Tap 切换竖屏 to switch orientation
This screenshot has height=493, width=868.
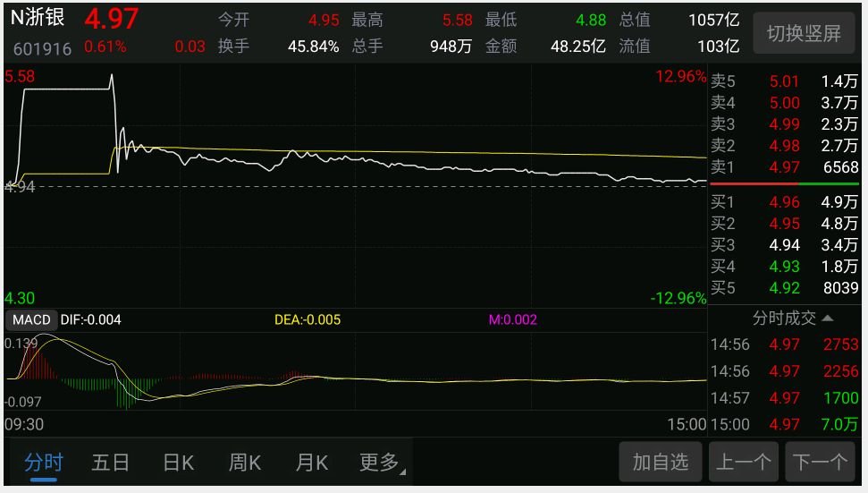coord(804,33)
